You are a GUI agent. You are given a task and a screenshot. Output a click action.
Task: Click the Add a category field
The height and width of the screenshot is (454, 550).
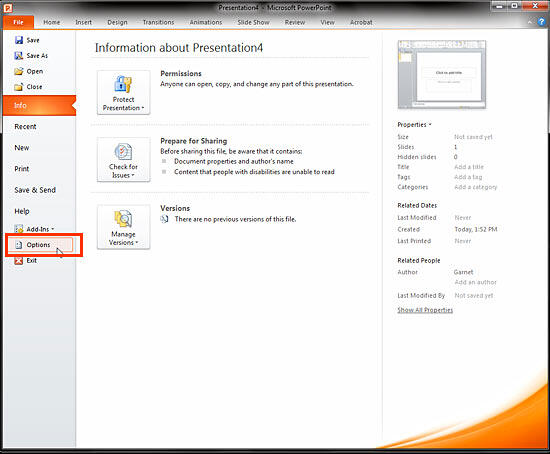pos(476,187)
